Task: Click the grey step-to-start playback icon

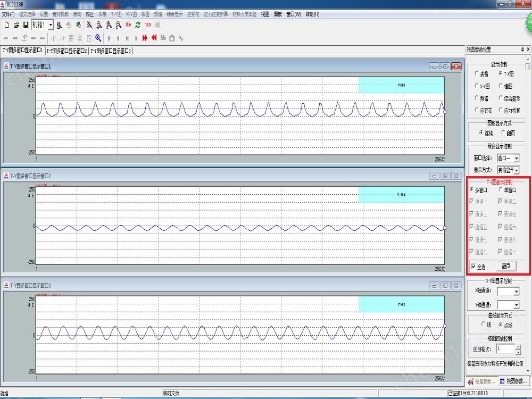Action: coord(136,38)
